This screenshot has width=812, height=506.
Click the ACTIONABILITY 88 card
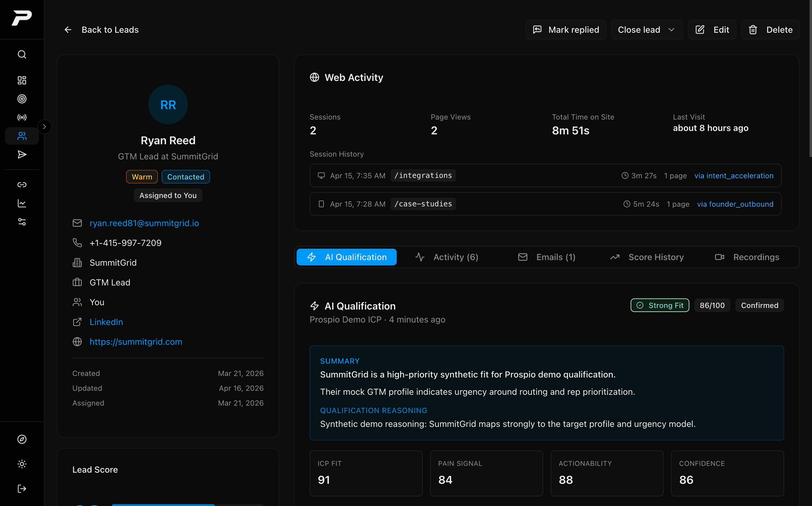click(x=607, y=473)
